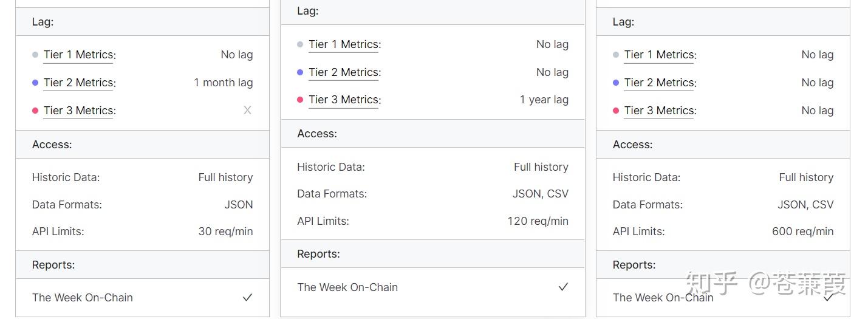Click the Week On-Chain checkmark in the 120 req/min plan
The image size is (868, 319).
tap(563, 287)
